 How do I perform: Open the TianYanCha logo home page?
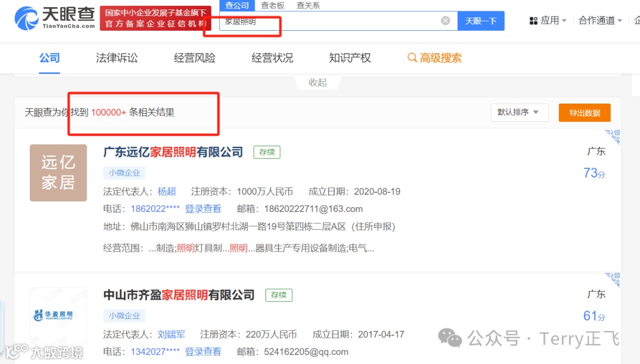pos(55,18)
